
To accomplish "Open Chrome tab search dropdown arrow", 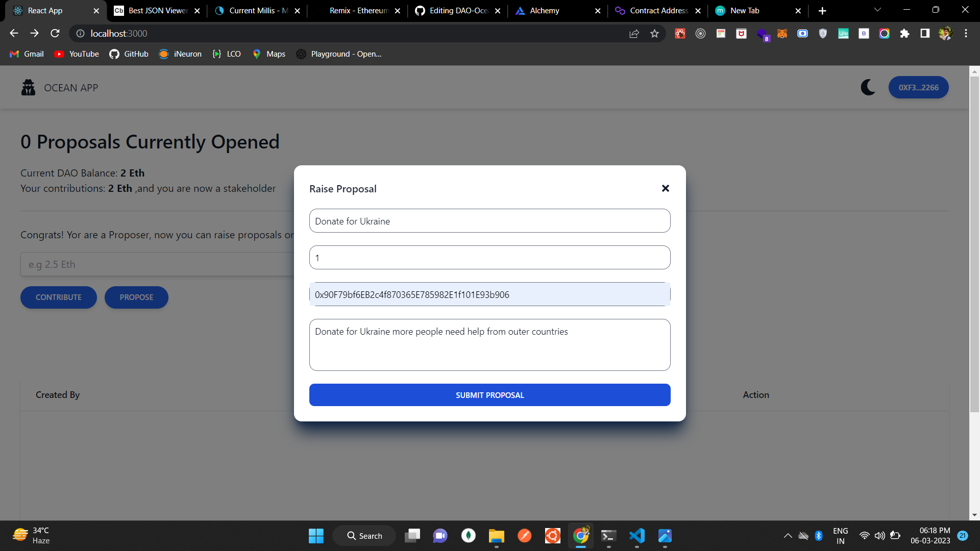I will click(x=877, y=10).
